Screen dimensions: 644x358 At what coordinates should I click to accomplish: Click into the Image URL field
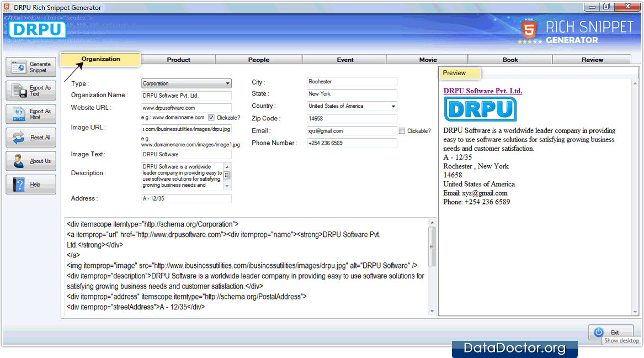coord(187,129)
